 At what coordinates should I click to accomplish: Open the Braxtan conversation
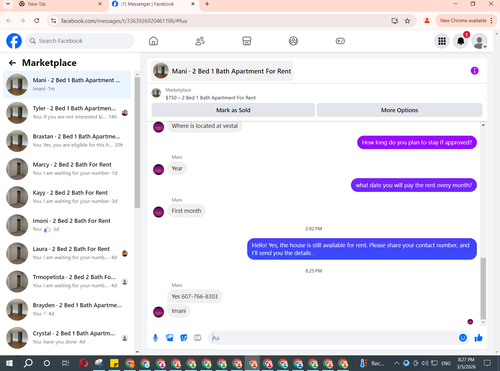tap(67, 141)
